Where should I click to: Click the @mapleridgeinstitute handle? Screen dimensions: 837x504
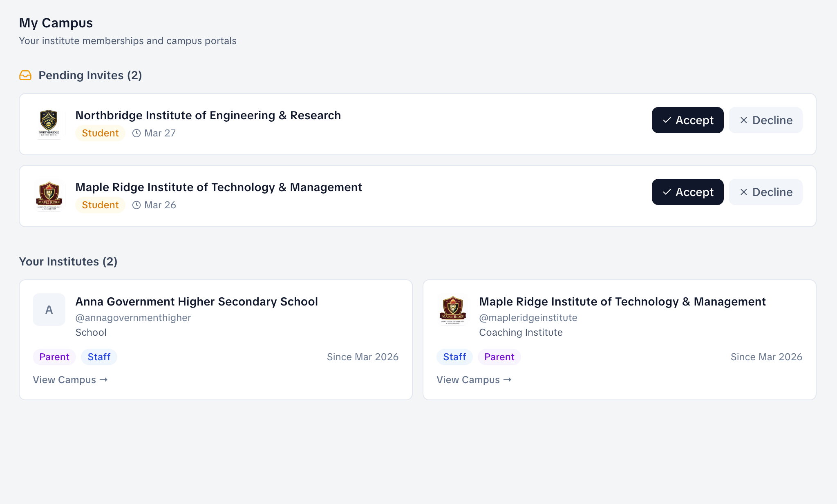(528, 318)
